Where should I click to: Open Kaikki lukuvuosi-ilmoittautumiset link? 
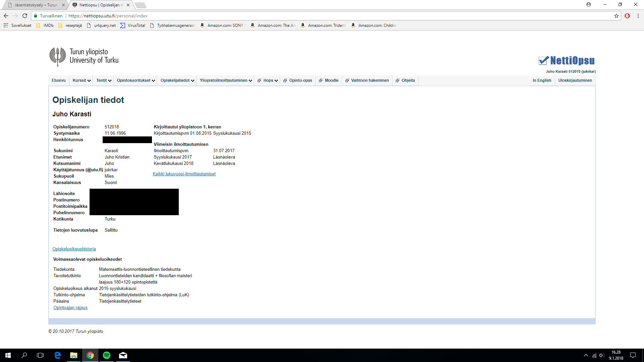[184, 174]
